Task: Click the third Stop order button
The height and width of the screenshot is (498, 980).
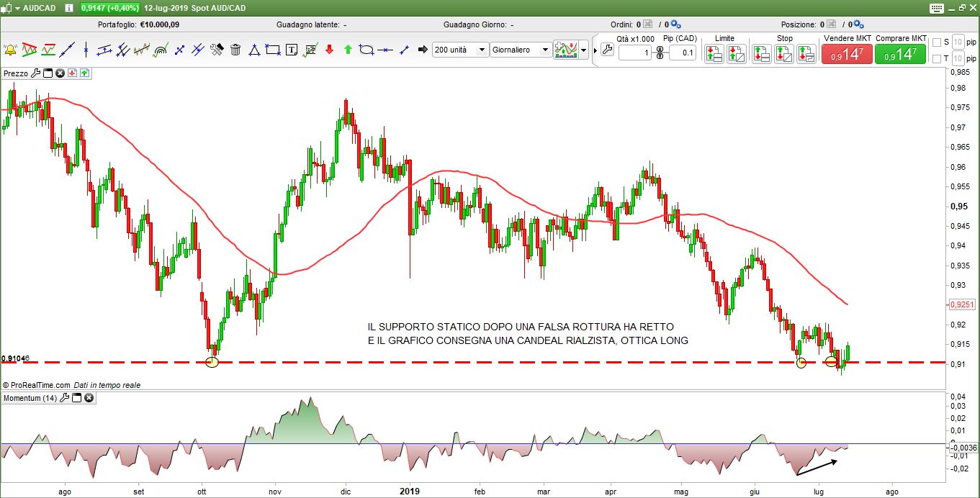Action: coord(806,54)
